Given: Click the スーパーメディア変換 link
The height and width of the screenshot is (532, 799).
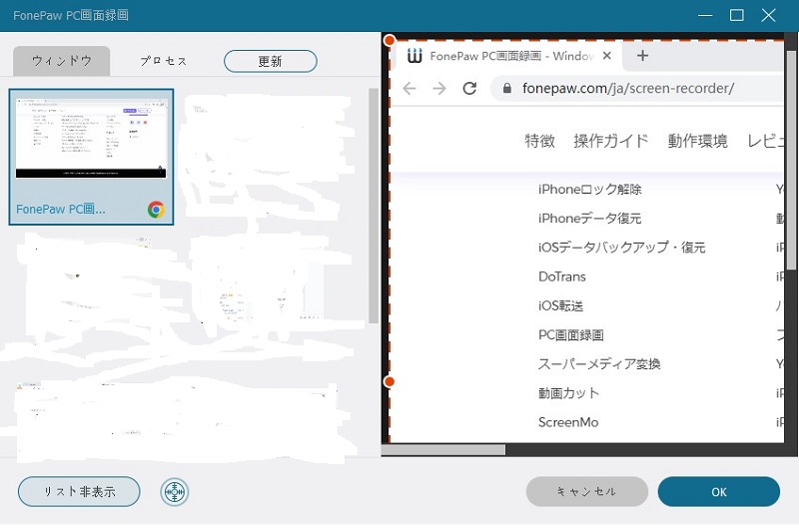Looking at the screenshot, I should [x=599, y=364].
